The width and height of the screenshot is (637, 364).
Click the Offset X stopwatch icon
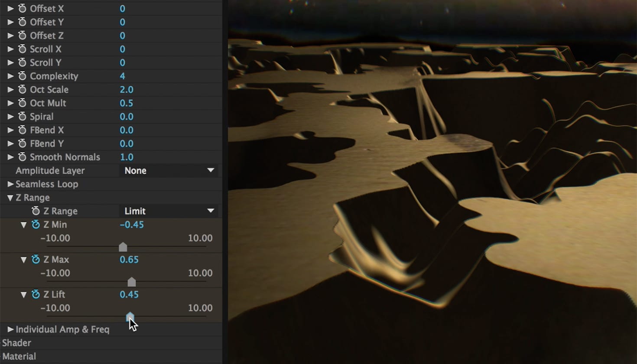pos(22,9)
